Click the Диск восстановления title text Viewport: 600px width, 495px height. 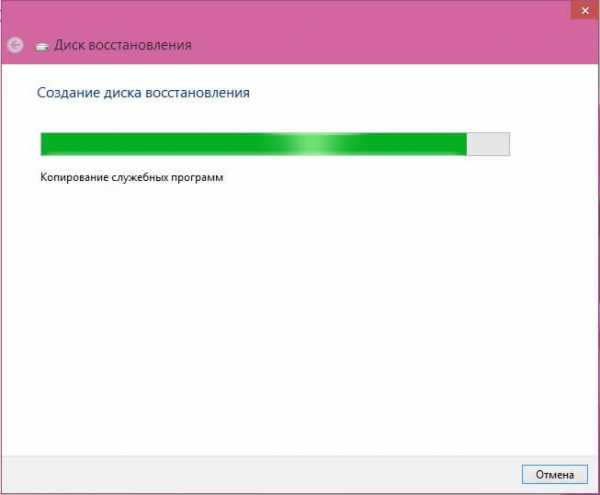click(123, 45)
